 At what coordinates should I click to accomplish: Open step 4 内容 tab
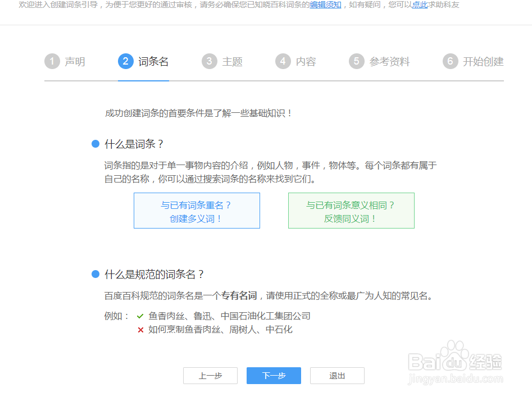[x=296, y=61]
